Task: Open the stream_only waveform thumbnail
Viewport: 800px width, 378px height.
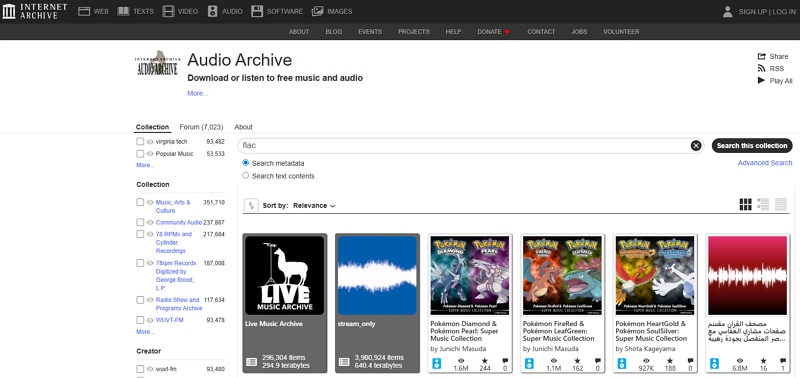Action: pos(377,275)
